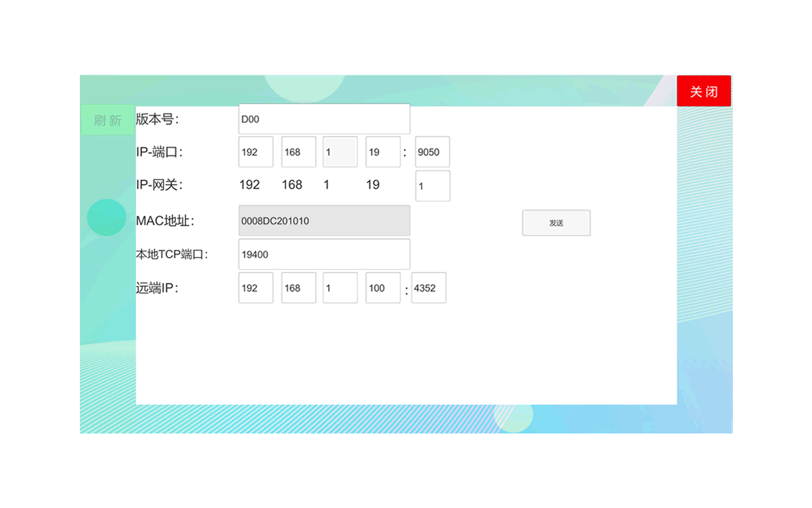Image resolution: width=812 pixels, height=508 pixels.
Task: Click first octet 192 of 远端IP
Action: click(256, 288)
